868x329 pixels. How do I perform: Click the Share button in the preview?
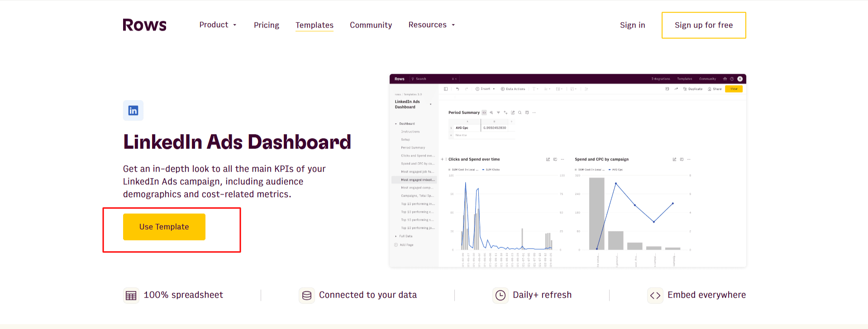(x=715, y=89)
